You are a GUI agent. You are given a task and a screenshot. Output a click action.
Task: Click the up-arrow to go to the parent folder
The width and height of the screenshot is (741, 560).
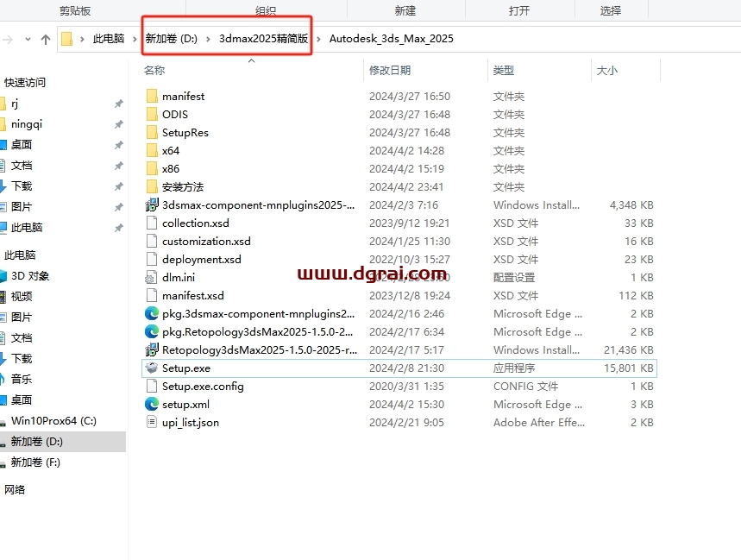(46, 39)
